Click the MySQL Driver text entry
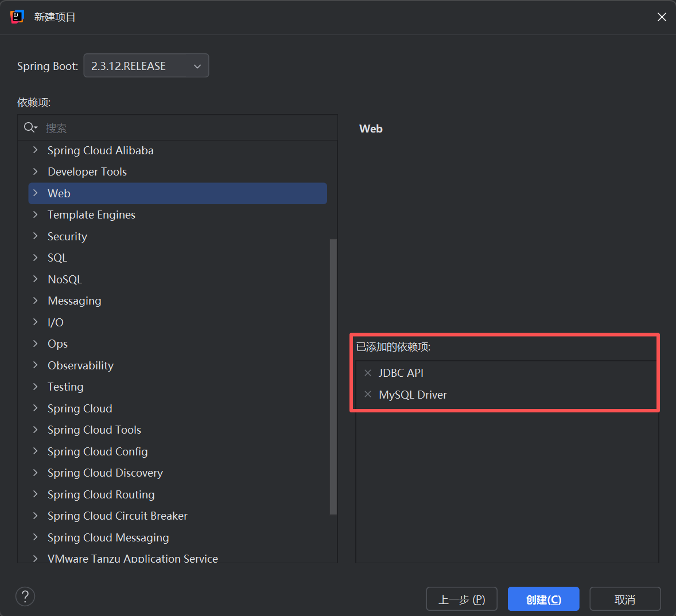 (413, 395)
